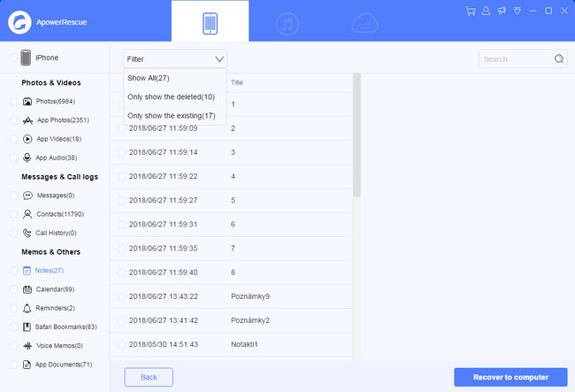Tick the note row titled 5
Image resolution: width=575 pixels, height=392 pixels.
(x=121, y=201)
